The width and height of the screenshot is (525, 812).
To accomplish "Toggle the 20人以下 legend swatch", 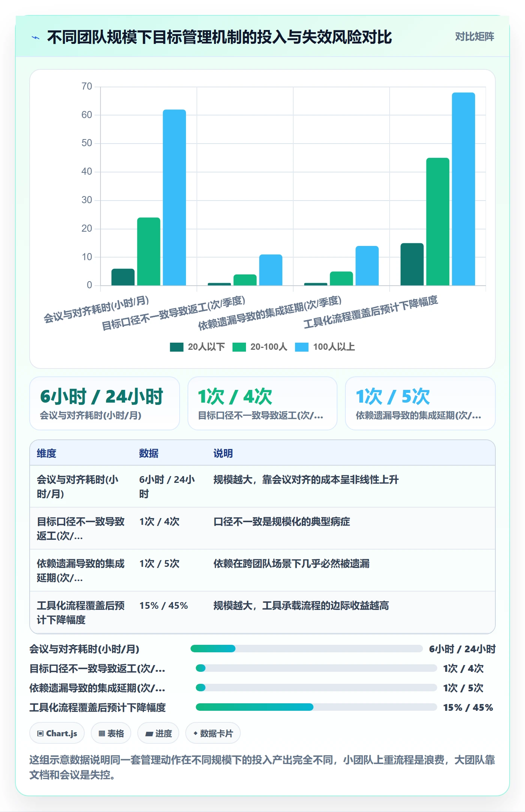I will click(177, 347).
